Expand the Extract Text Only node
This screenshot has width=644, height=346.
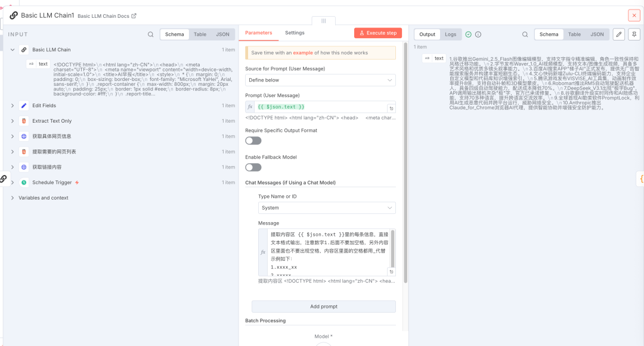(13, 121)
